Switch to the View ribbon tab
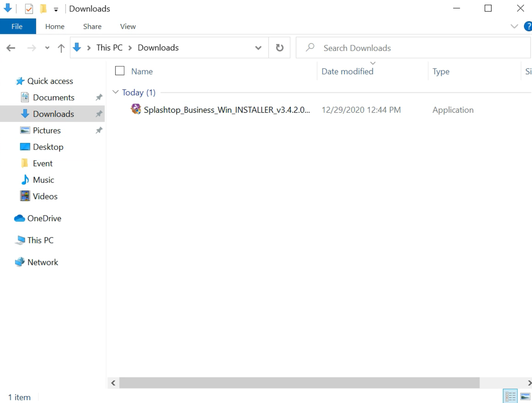This screenshot has height=403, width=532. pos(128,27)
